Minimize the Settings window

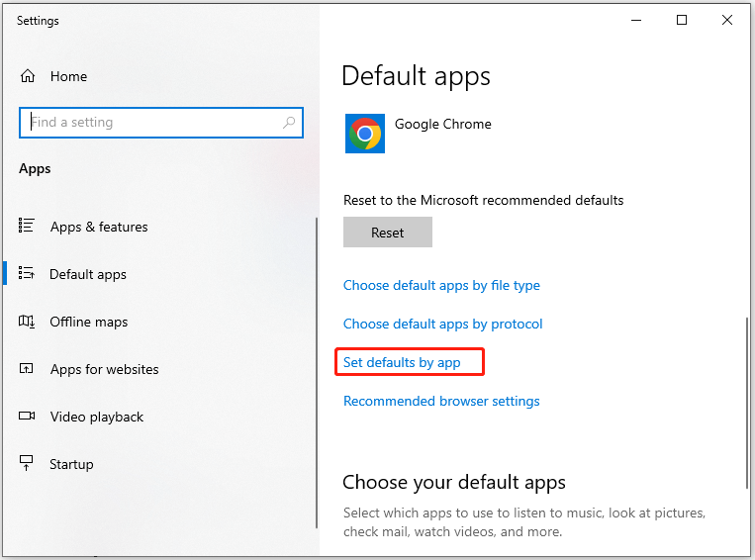click(636, 20)
